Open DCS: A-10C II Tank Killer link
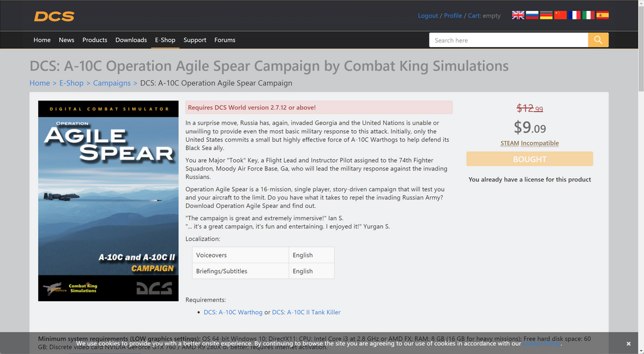This screenshot has height=354, width=644. click(x=306, y=312)
